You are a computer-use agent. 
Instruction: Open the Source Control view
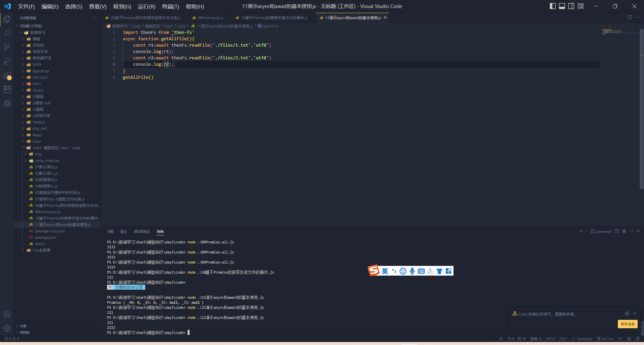(x=7, y=47)
